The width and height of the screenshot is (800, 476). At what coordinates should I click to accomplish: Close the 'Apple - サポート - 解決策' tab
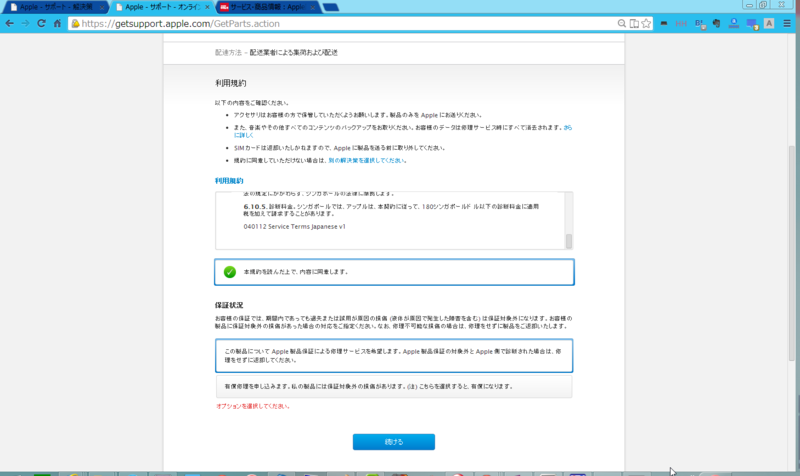[x=102, y=8]
